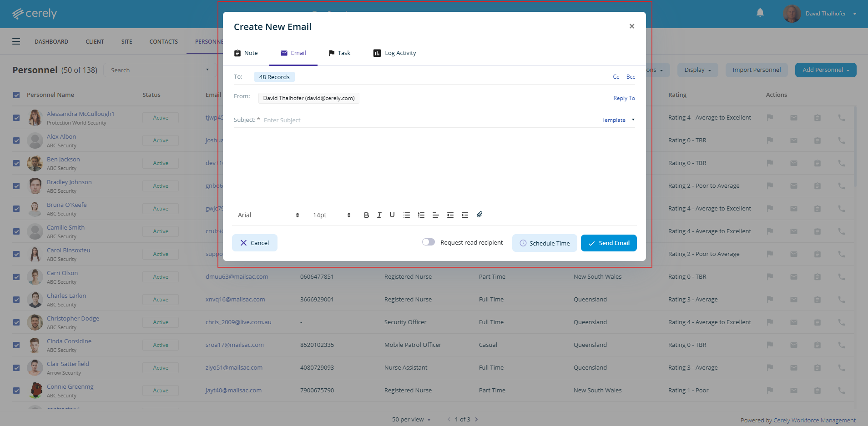Enable the Request read recipient toggle
Image resolution: width=868 pixels, height=426 pixels.
coord(429,242)
